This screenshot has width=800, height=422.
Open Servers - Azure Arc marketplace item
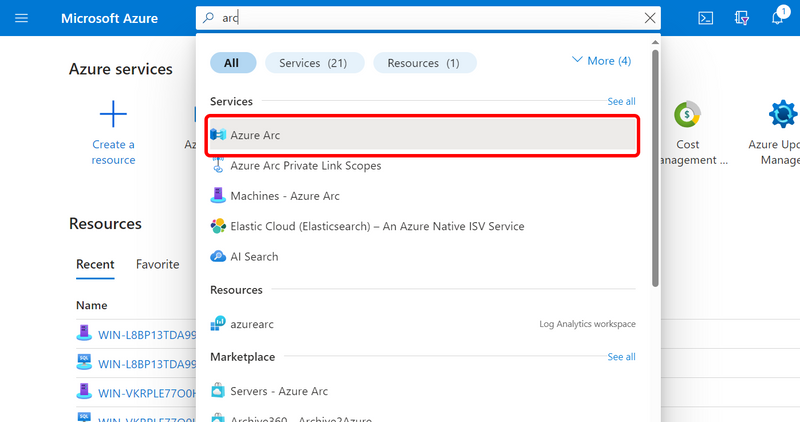(279, 391)
